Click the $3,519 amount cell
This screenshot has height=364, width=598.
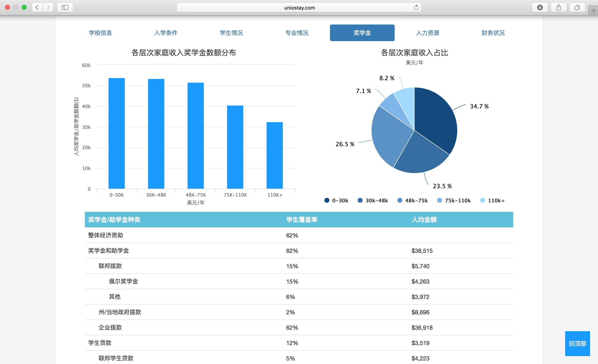420,343
